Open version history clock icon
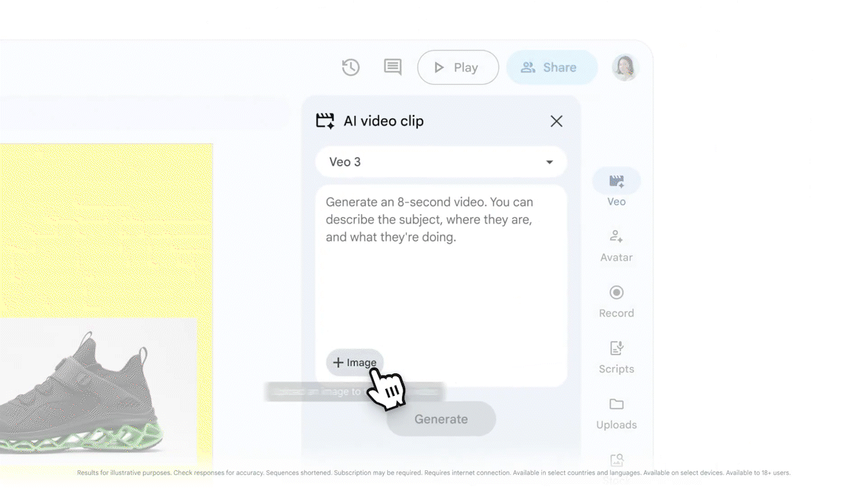 (x=351, y=67)
